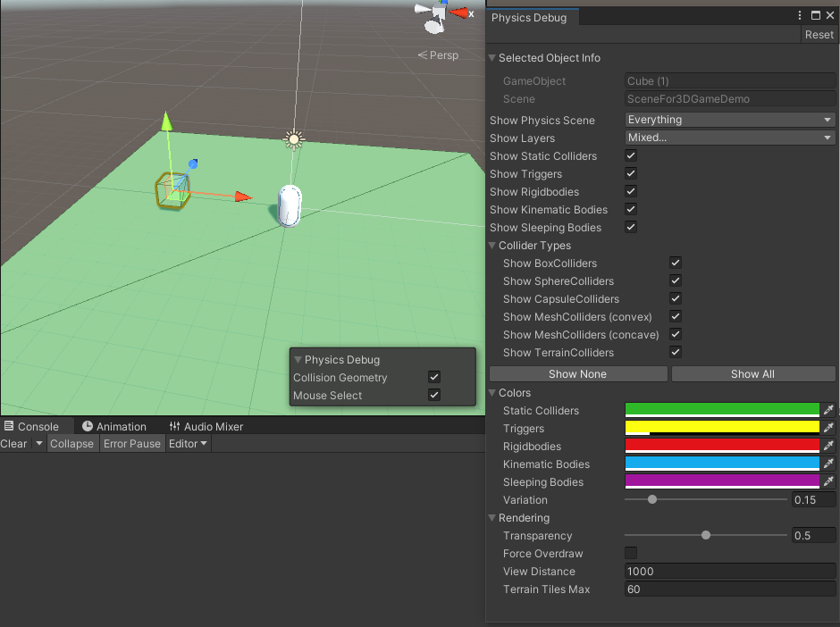This screenshot has width=840, height=627.
Task: Toggle Collision Geometry in scene overlay
Action: coord(434,377)
